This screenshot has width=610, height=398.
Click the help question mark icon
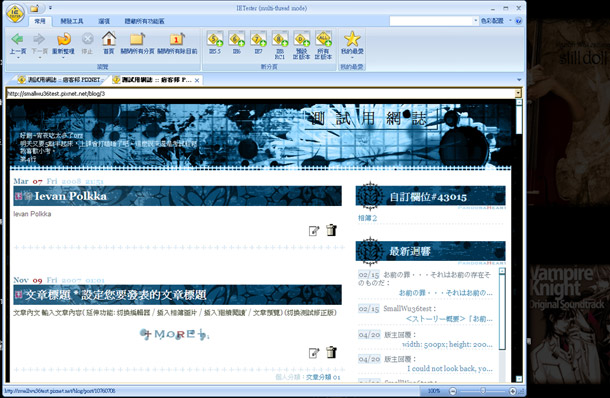[519, 21]
